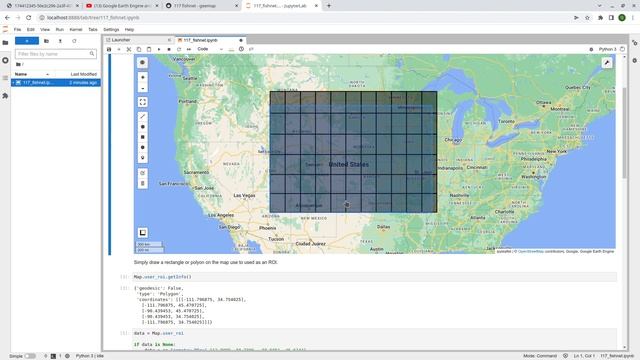Copy the selected cell
The image size is (640, 360).
[139, 49]
